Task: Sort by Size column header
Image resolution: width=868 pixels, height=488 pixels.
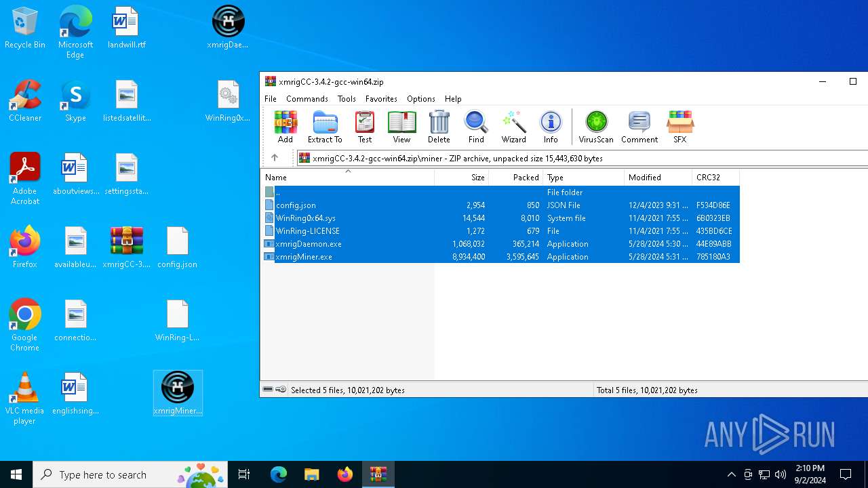Action: (461, 178)
